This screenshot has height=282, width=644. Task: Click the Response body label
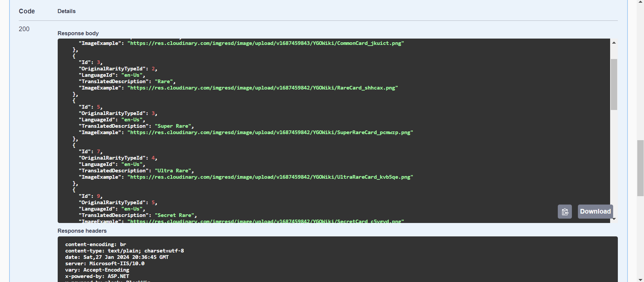point(78,33)
